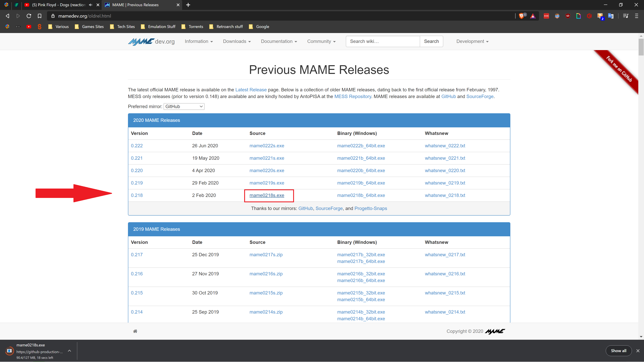Mute the Pink Floyd tab's audio icon
Screen dimensions: 644x362
(x=91, y=5)
